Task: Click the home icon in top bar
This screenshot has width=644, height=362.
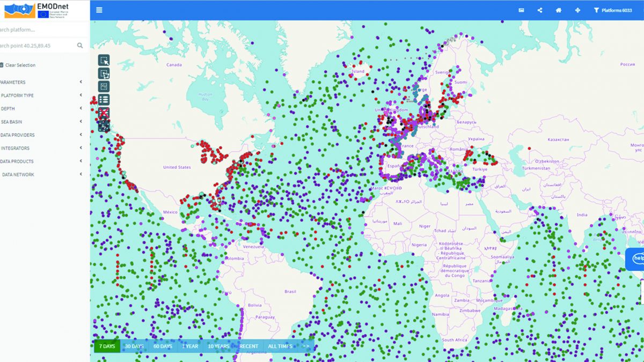Action: tap(559, 10)
